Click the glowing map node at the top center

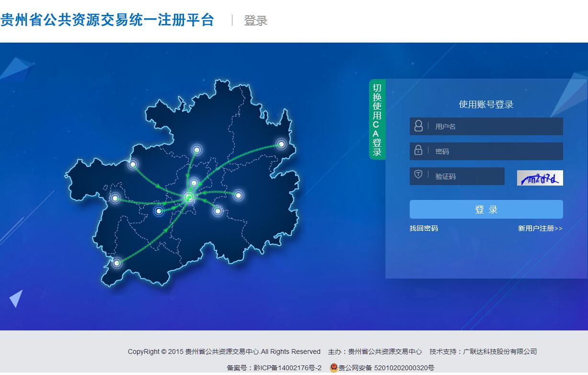pyautogui.click(x=196, y=150)
